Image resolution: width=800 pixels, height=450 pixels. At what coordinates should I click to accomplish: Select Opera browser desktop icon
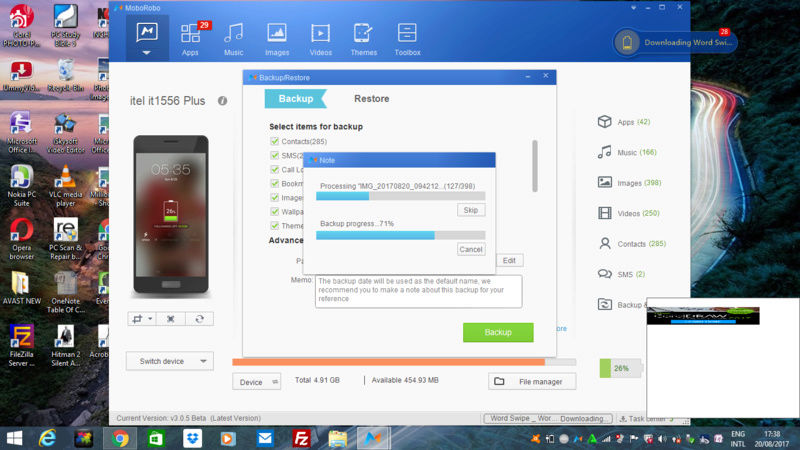(x=21, y=239)
